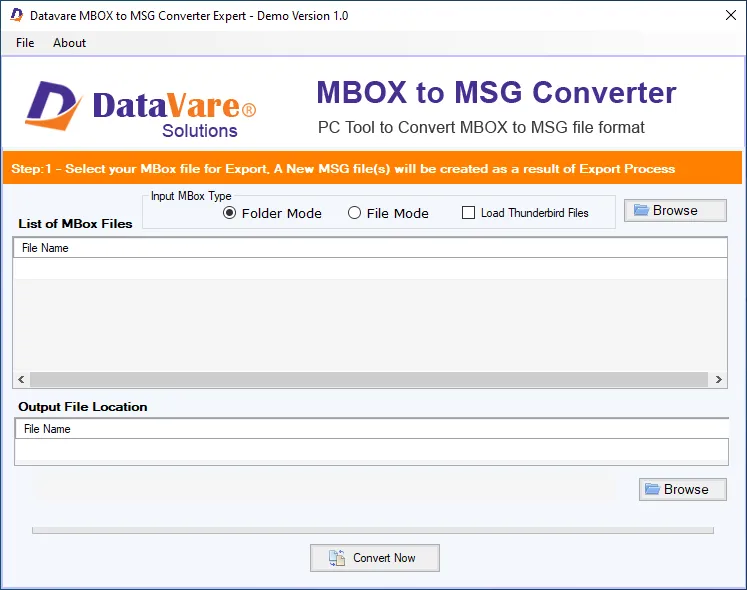Image resolution: width=747 pixels, height=590 pixels.
Task: Click the DataVare Solutions logo
Action: [x=141, y=110]
